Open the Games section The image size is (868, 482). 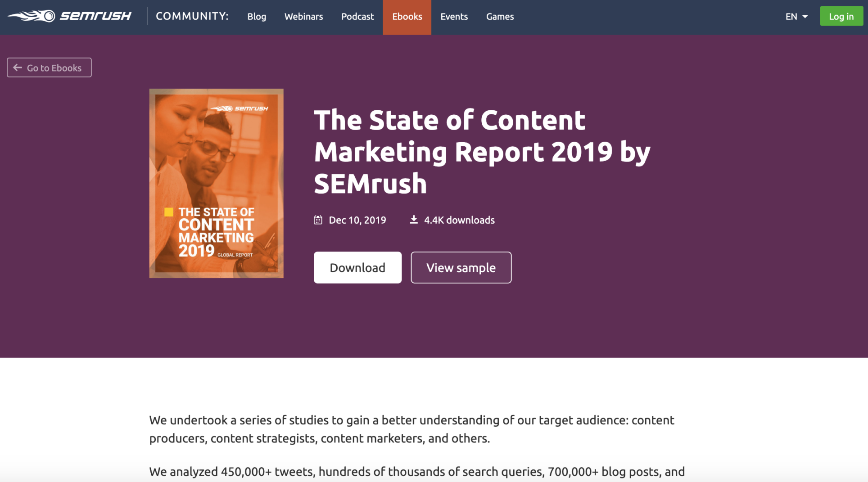click(x=500, y=17)
